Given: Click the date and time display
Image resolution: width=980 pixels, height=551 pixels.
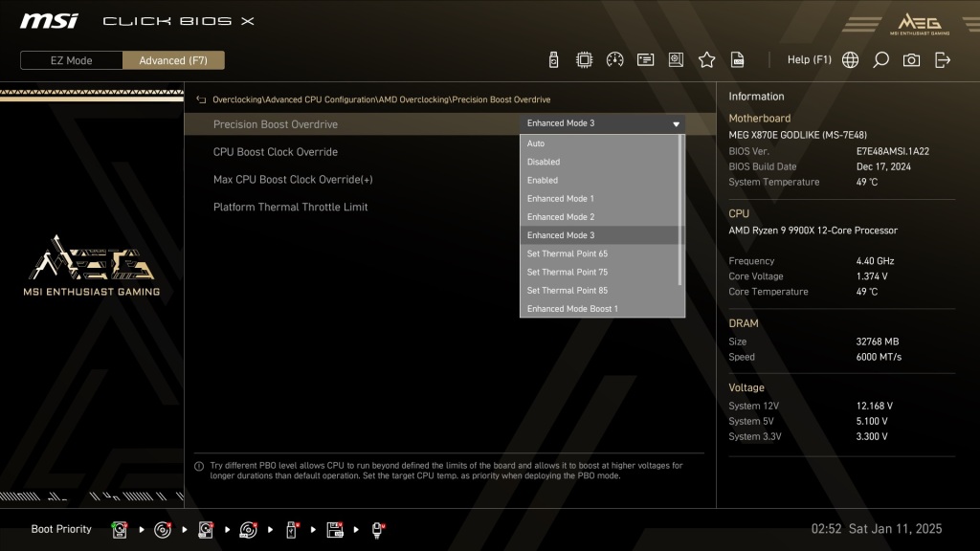Looking at the screenshot, I should click(x=877, y=529).
